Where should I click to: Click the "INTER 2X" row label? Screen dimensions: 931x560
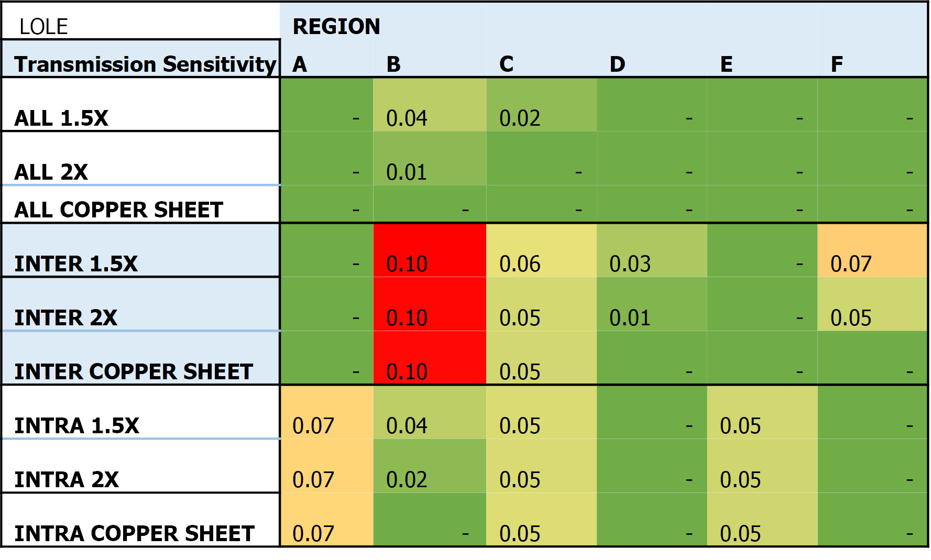click(x=66, y=317)
